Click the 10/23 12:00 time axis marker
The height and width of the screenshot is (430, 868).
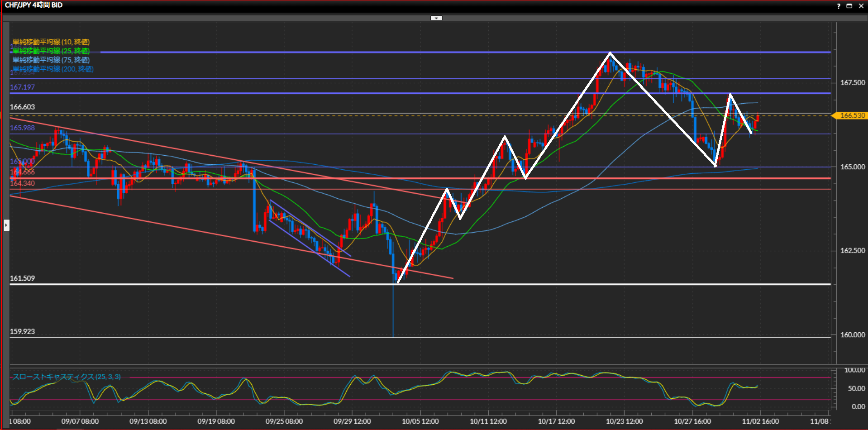click(624, 421)
